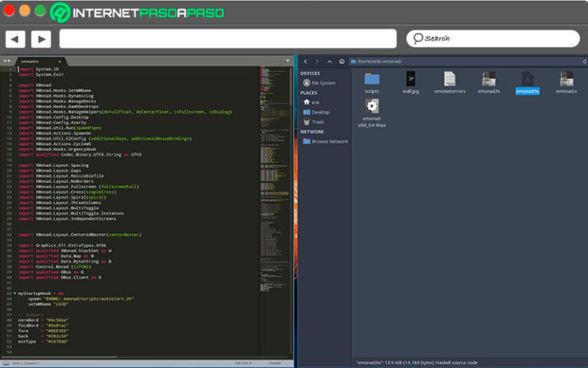588x368 pixels.
Task: Open the Desktop place in sidebar
Action: click(319, 112)
